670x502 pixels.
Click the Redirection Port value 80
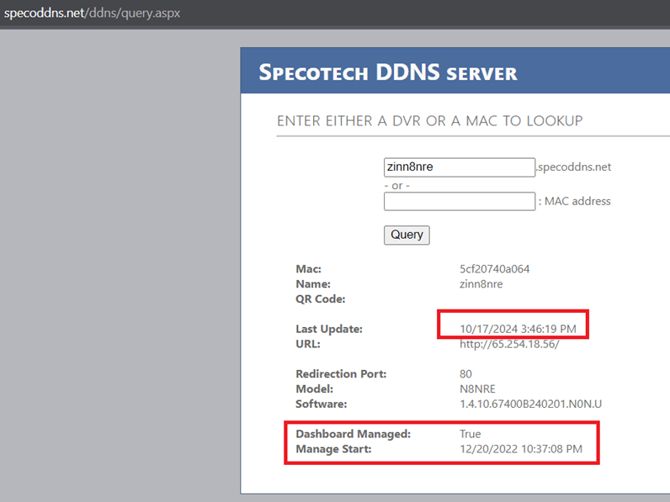click(466, 374)
